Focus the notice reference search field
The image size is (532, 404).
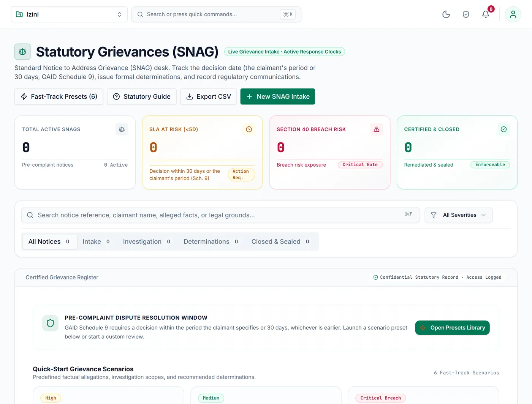[x=220, y=215]
